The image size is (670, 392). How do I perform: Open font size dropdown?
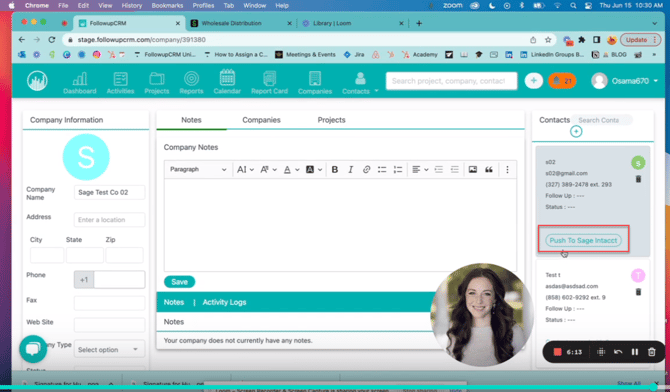point(245,170)
